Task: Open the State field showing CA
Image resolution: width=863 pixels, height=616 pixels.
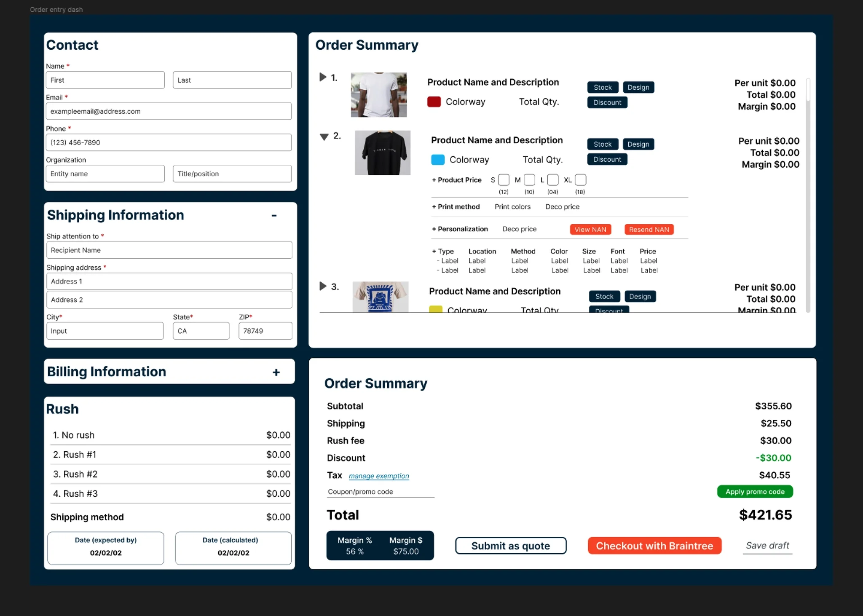Action: pyautogui.click(x=201, y=331)
